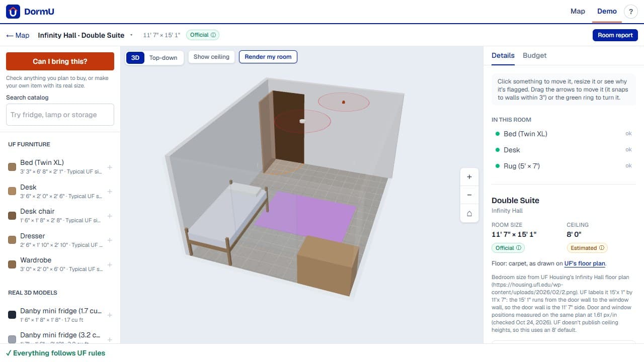Toggle Show ceiling
The image size is (644, 362).
(x=211, y=57)
